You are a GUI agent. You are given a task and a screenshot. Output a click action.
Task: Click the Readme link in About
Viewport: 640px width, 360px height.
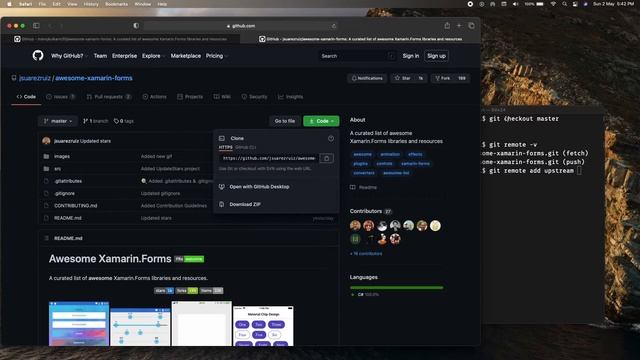tap(368, 187)
